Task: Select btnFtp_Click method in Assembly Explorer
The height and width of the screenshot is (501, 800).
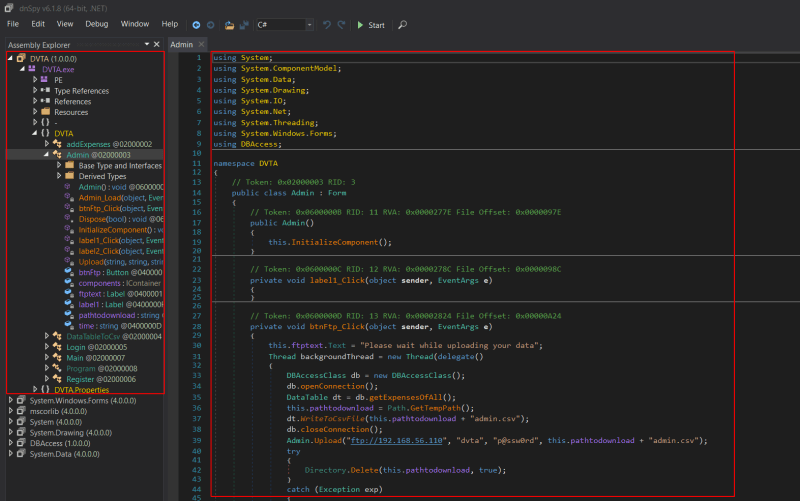Action: point(120,208)
